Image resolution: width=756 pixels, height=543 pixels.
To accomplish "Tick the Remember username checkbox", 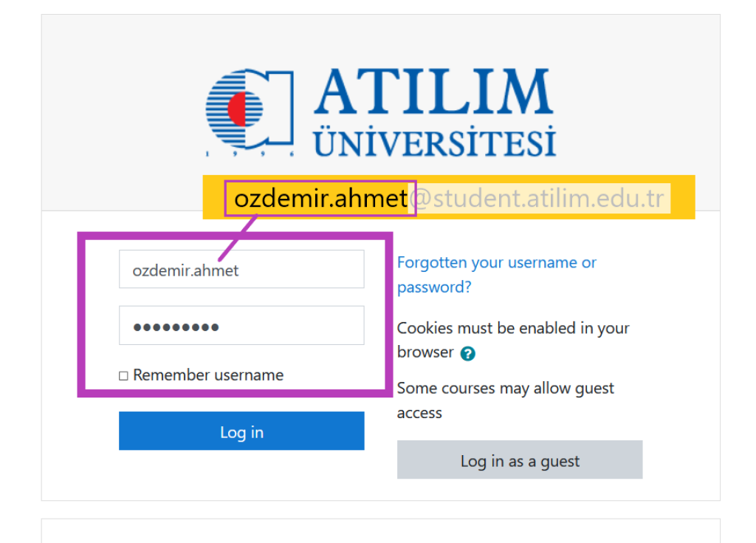I will tap(123, 376).
